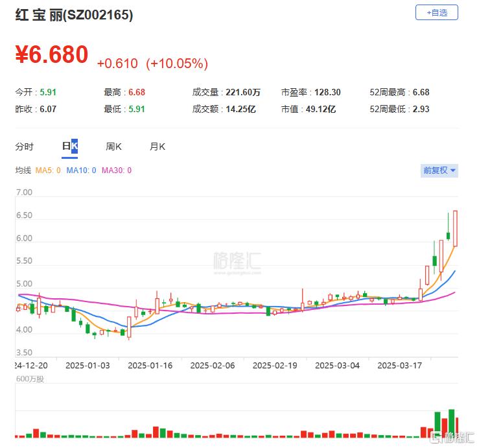Click the MA10 indicator label
The height and width of the screenshot is (448, 479).
pyautogui.click(x=81, y=171)
